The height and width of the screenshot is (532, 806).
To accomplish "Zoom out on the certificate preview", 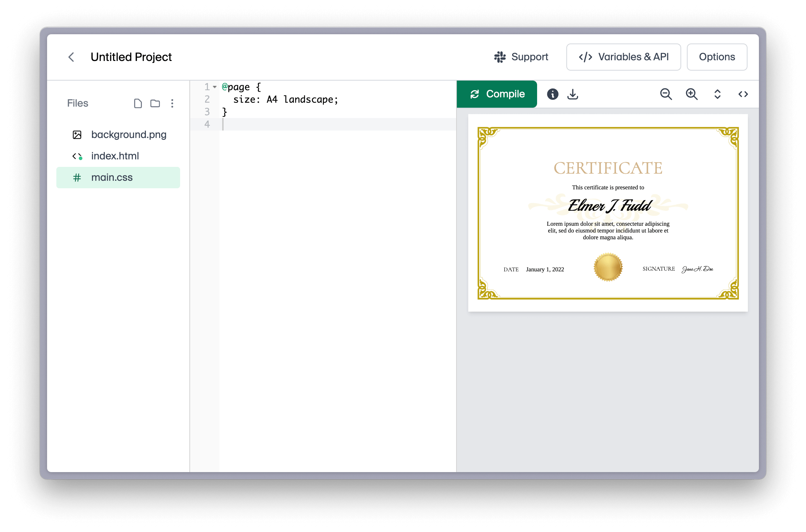I will pyautogui.click(x=666, y=94).
